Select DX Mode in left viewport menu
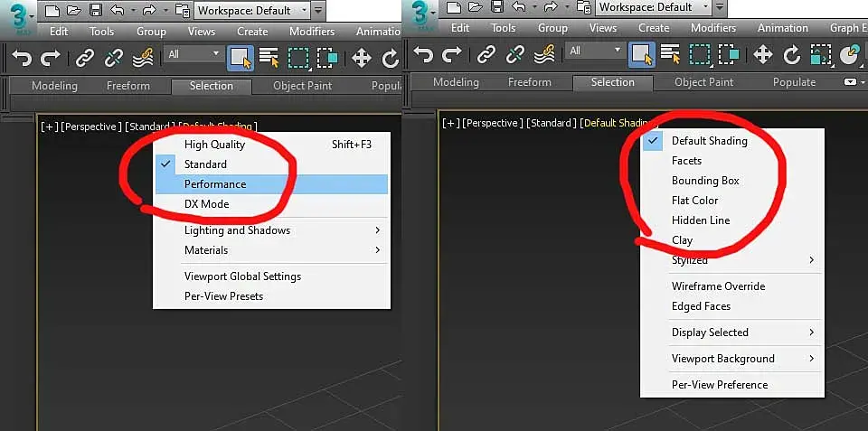The height and width of the screenshot is (431, 868). tap(271, 204)
